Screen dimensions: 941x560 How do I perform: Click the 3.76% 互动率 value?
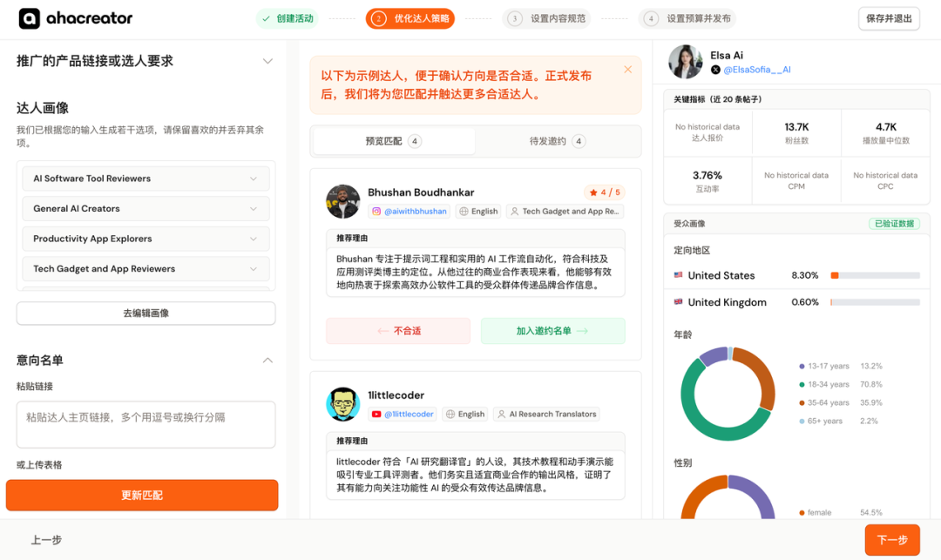click(707, 176)
